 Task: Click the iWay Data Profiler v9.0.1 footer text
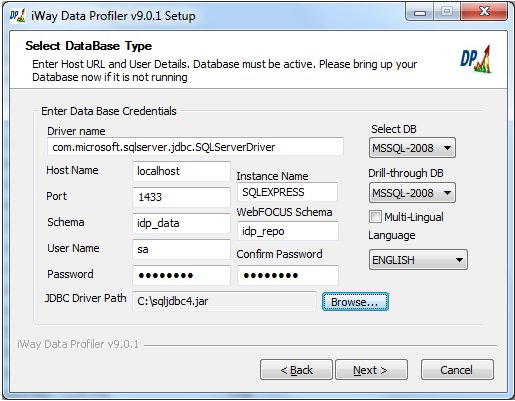[78, 344]
